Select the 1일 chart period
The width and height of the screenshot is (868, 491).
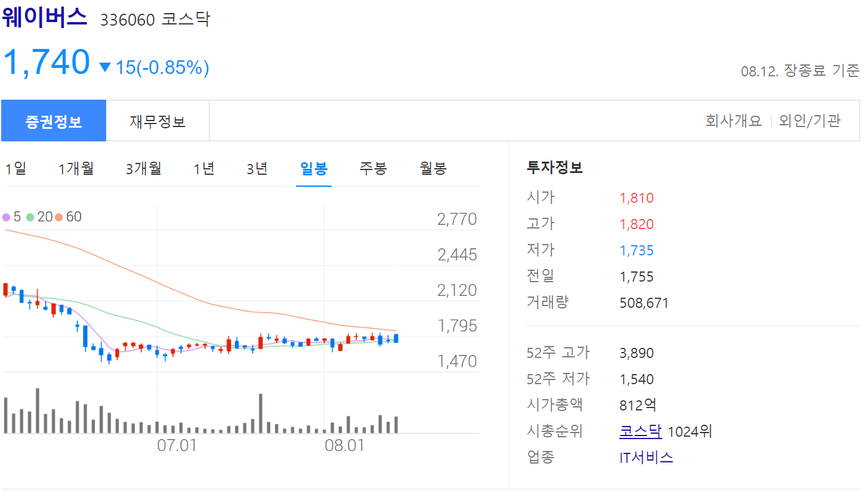click(x=16, y=169)
